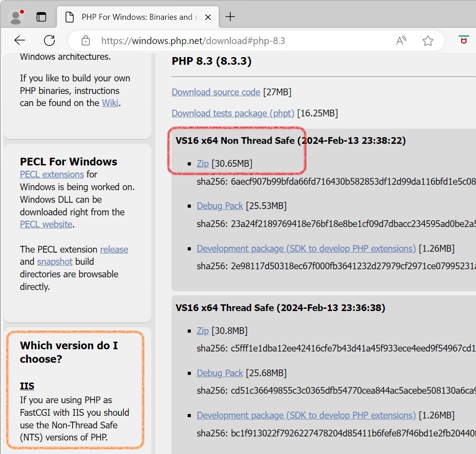Open Download tests package (phpt) link

click(233, 113)
